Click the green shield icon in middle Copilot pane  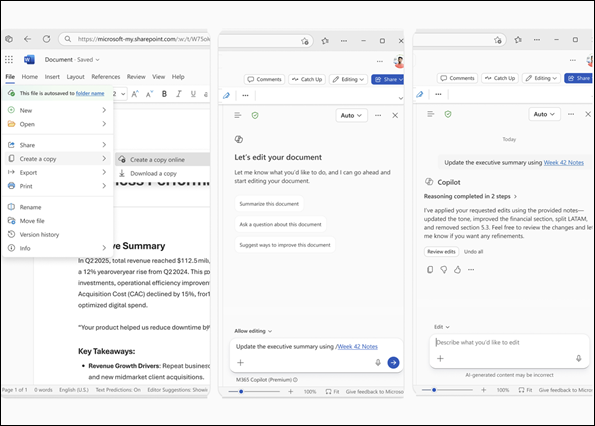point(255,115)
